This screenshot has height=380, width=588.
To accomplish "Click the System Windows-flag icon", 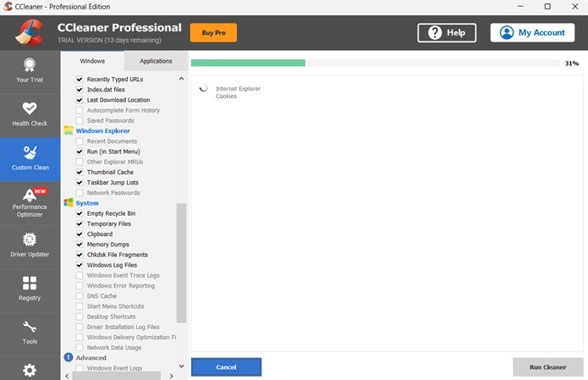I will pyautogui.click(x=69, y=202).
